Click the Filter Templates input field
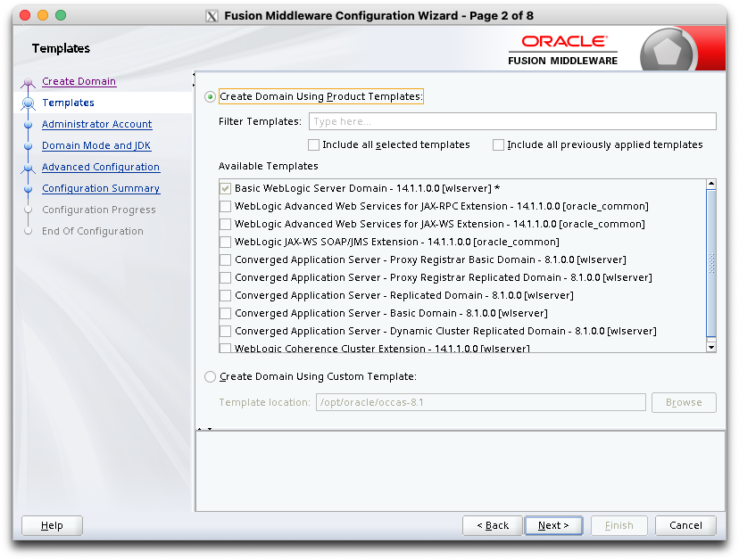This screenshot has width=739, height=560. pos(512,121)
